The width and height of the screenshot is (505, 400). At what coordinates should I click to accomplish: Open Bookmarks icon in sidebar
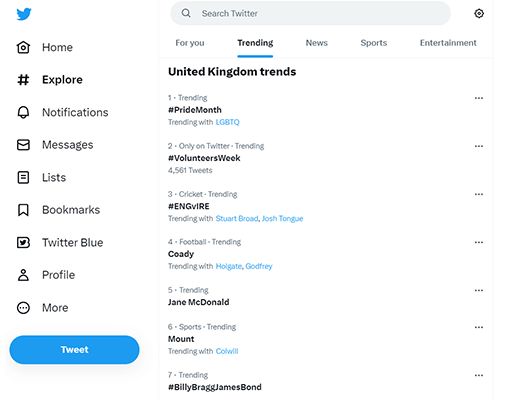pos(23,210)
